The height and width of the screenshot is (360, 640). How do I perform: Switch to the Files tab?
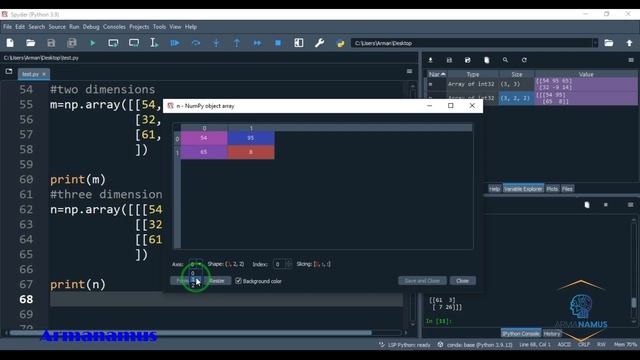[567, 189]
